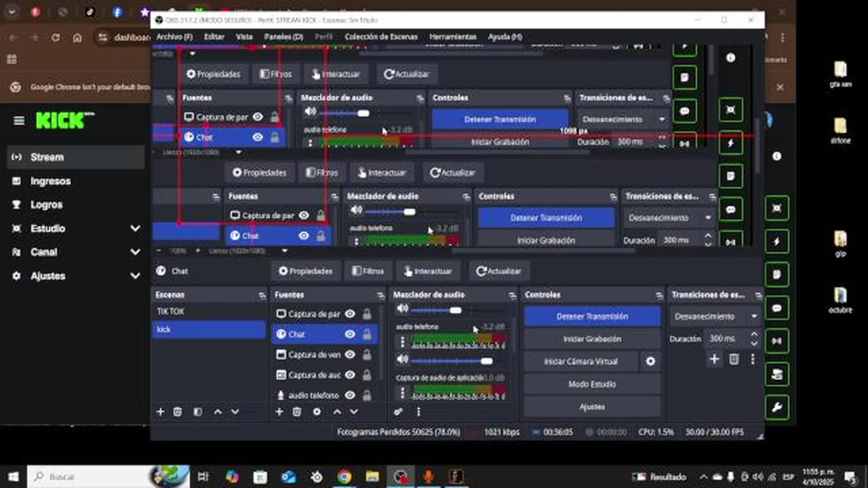Go to Chrome home page icon
Image resolution: width=868 pixels, height=488 pixels.
click(x=77, y=38)
